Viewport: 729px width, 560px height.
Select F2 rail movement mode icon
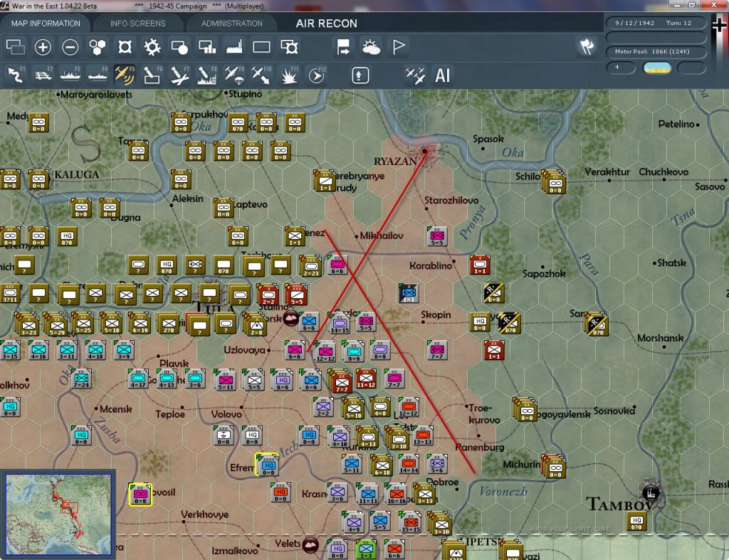pyautogui.click(x=43, y=75)
